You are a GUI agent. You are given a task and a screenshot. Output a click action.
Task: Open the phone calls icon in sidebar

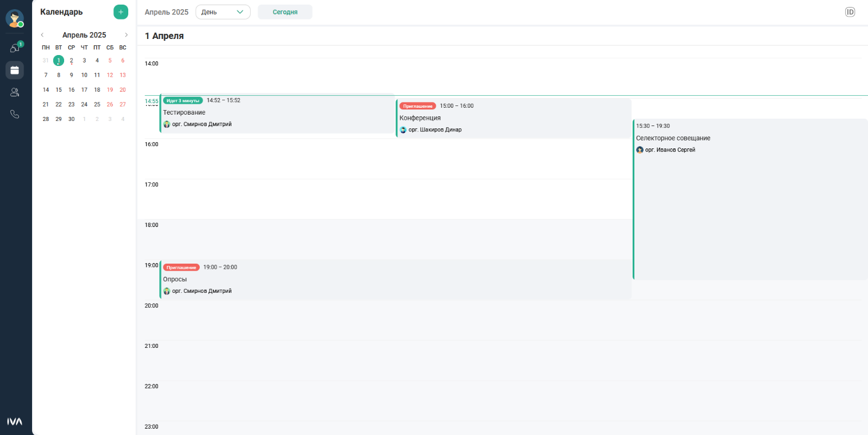pos(15,114)
